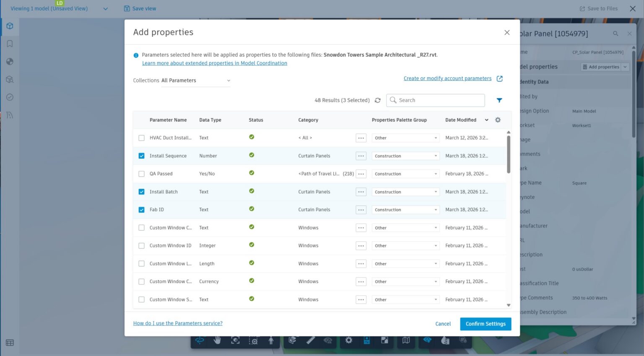Select the Measure ruler tool in viewer toolbar

pyautogui.click(x=311, y=340)
